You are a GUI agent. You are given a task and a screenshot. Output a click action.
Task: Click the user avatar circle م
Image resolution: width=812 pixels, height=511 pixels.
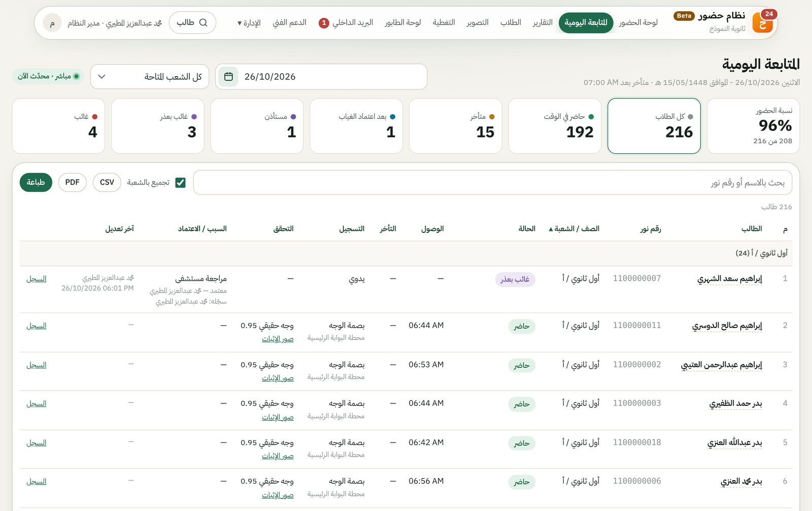[52, 23]
